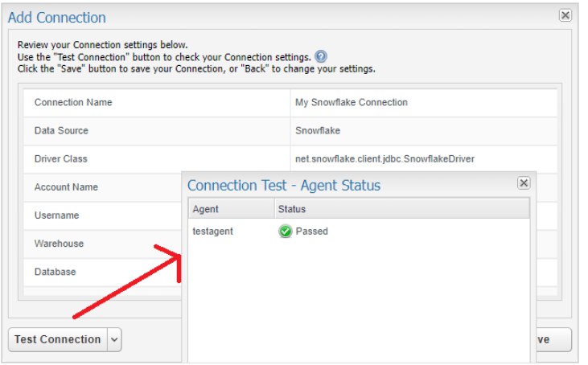Click the Status column header
The image size is (588, 365).
pyautogui.click(x=402, y=209)
